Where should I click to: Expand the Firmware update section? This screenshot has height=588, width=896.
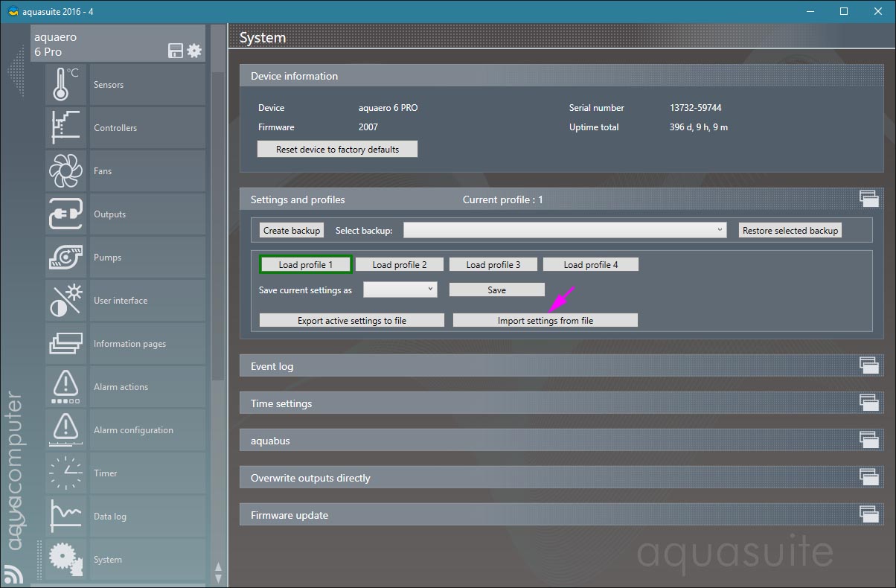coord(868,514)
